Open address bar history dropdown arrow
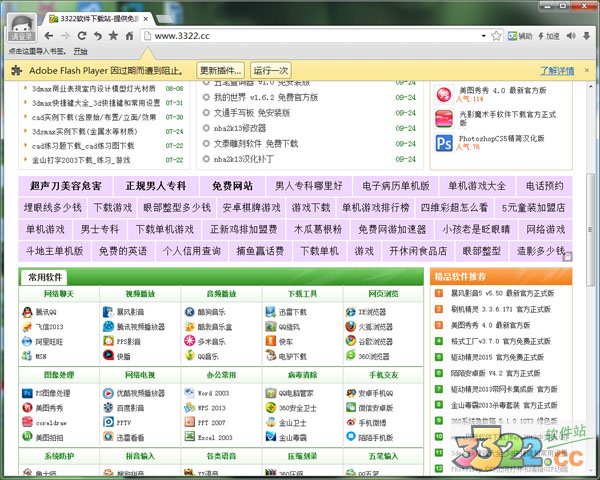Screen dimensions: 600x480 pyautogui.click(x=483, y=36)
